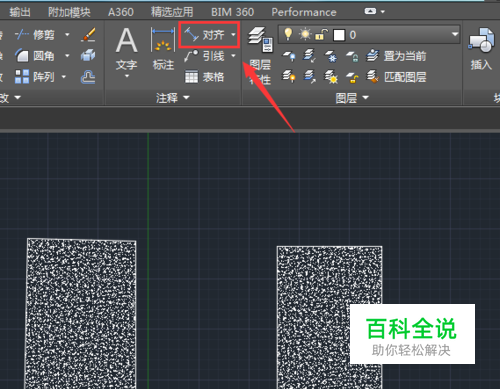Expand the 对齐 dropdown arrow
The width and height of the screenshot is (500, 389).
pos(233,35)
